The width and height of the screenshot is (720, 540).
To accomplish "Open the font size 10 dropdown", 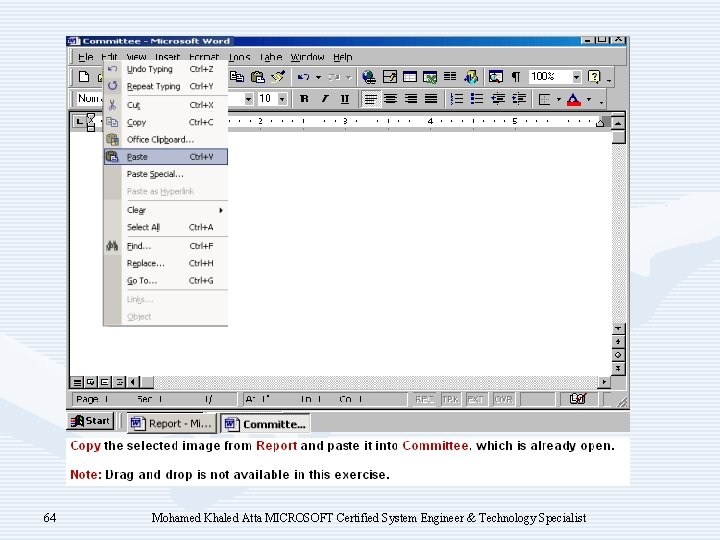I will pyautogui.click(x=282, y=99).
